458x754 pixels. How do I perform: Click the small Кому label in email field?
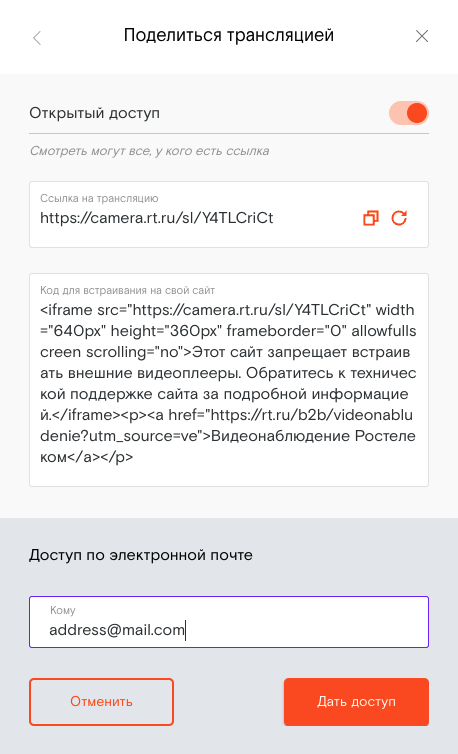[x=63, y=610]
